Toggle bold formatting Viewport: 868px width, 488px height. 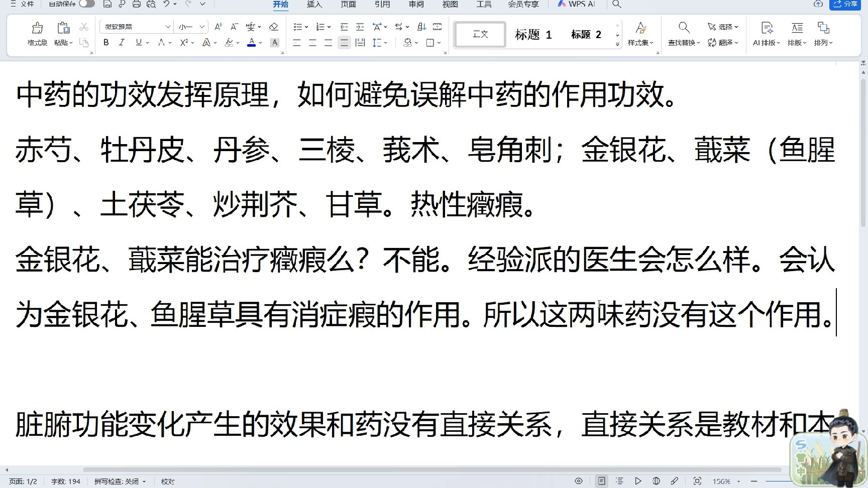coord(105,43)
